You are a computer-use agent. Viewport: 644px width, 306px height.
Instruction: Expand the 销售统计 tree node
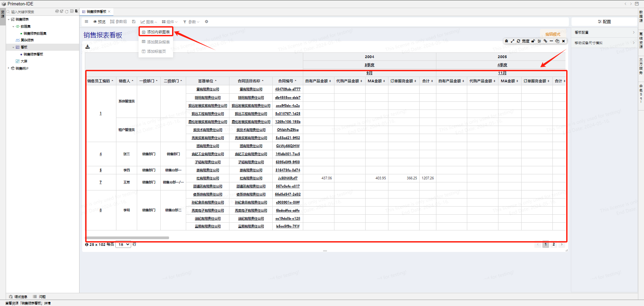coord(9,68)
